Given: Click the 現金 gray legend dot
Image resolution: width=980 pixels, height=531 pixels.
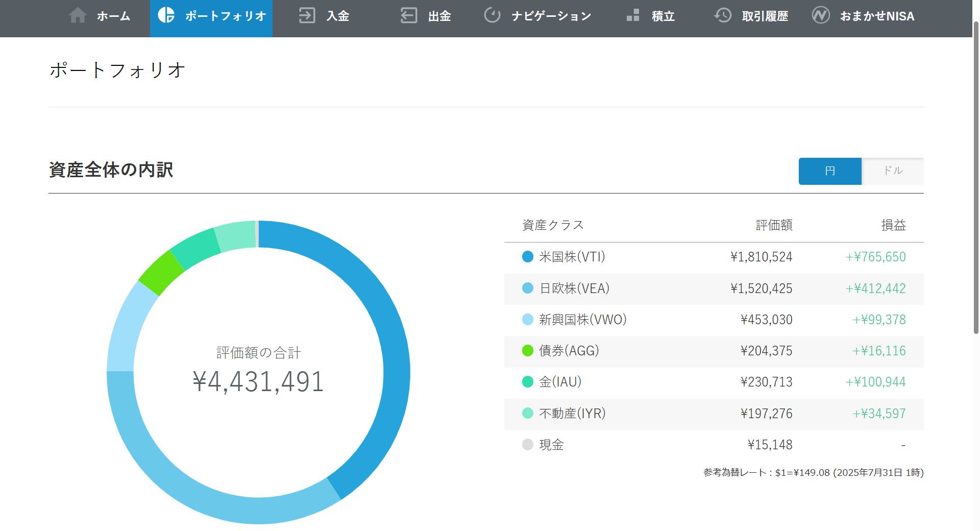Looking at the screenshot, I should tap(528, 445).
